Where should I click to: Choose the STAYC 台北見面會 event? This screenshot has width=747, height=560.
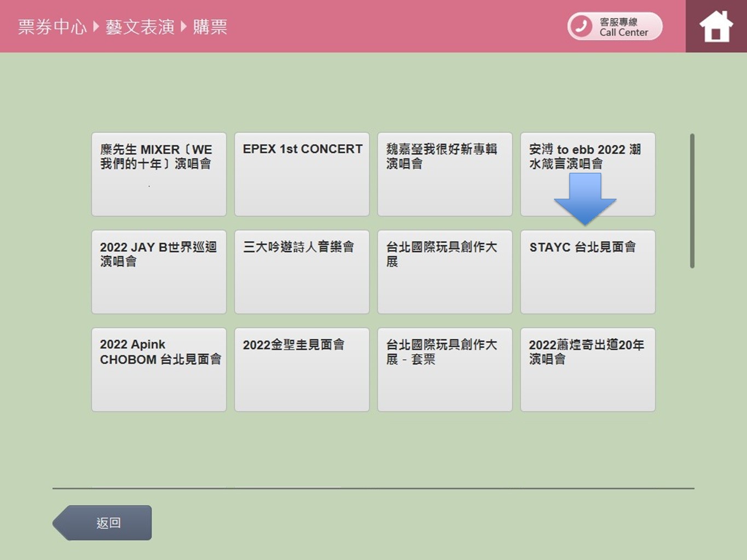[x=587, y=272]
